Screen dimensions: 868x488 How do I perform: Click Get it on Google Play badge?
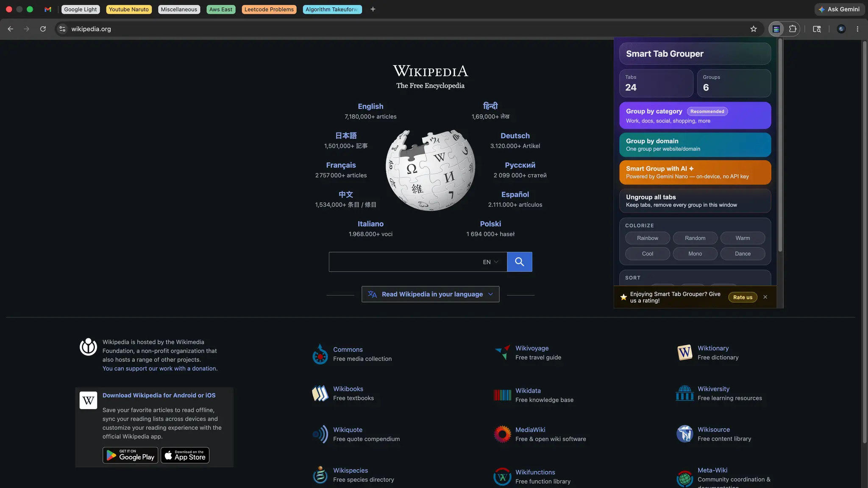pyautogui.click(x=130, y=455)
